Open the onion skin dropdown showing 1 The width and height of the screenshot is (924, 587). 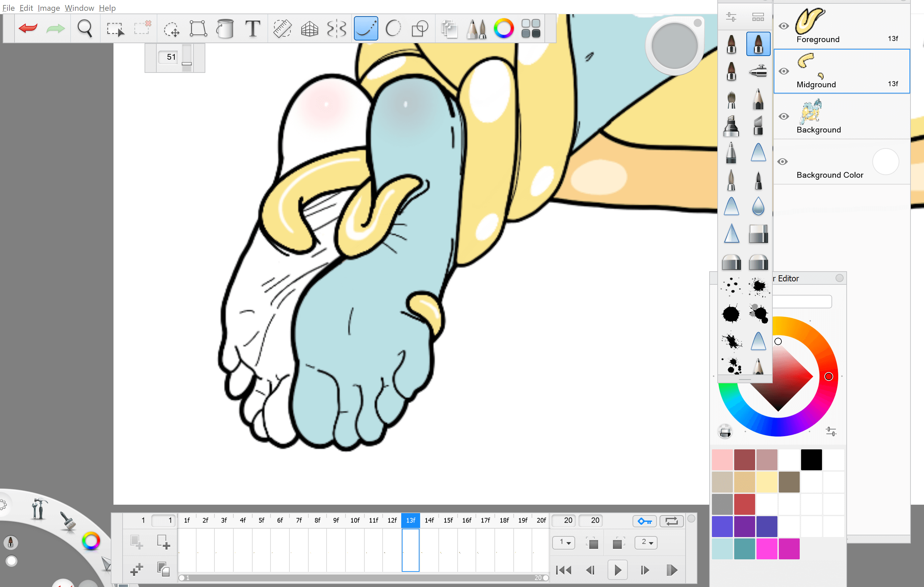(563, 542)
